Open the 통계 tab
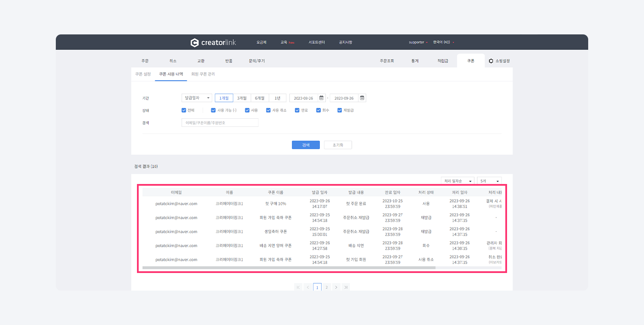Viewport: 644px width, 325px height. pos(415,61)
